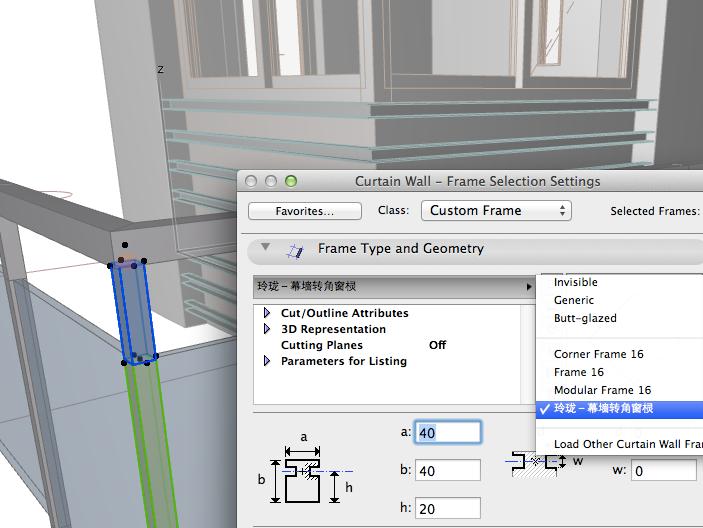Collapse the Frame Type and Geometry panel
The width and height of the screenshot is (703, 528).
pos(265,247)
